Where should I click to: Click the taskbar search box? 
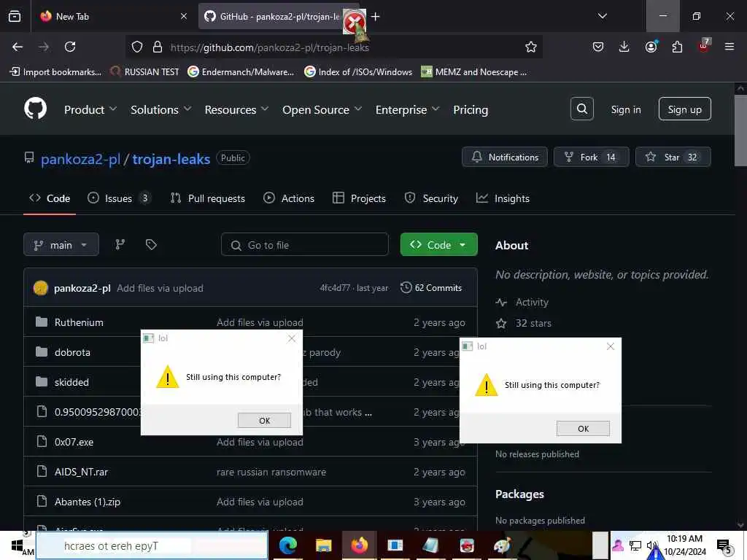pyautogui.click(x=152, y=545)
